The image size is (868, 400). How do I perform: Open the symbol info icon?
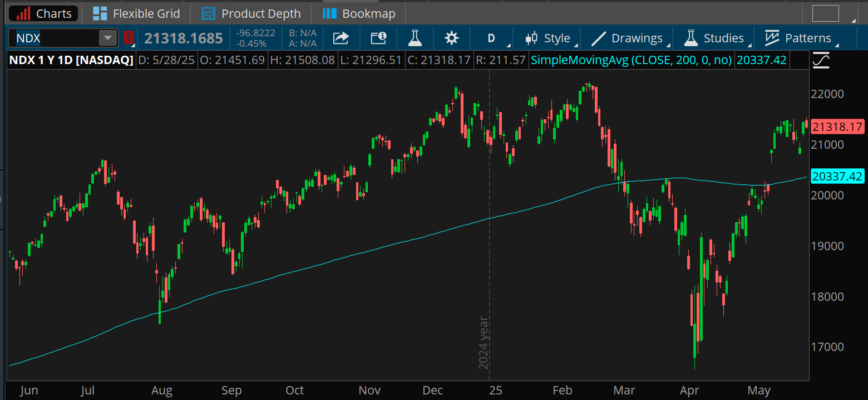pyautogui.click(x=378, y=38)
